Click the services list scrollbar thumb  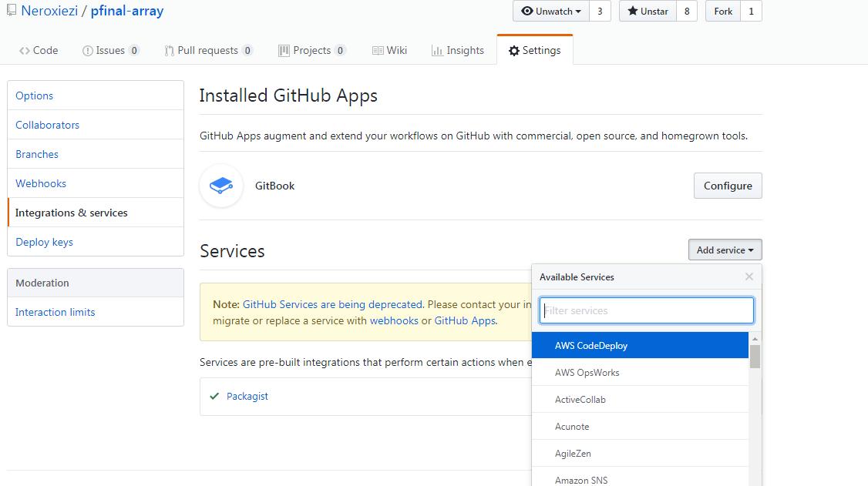point(755,357)
